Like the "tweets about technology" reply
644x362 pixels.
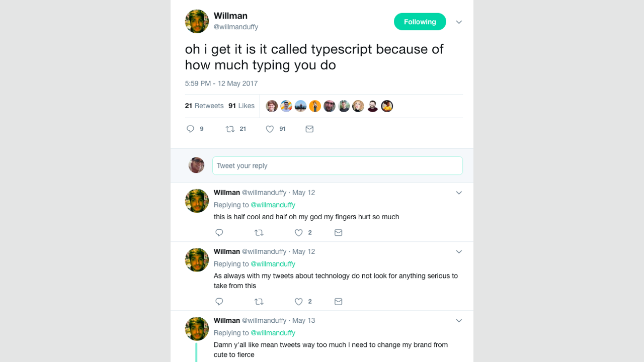298,302
